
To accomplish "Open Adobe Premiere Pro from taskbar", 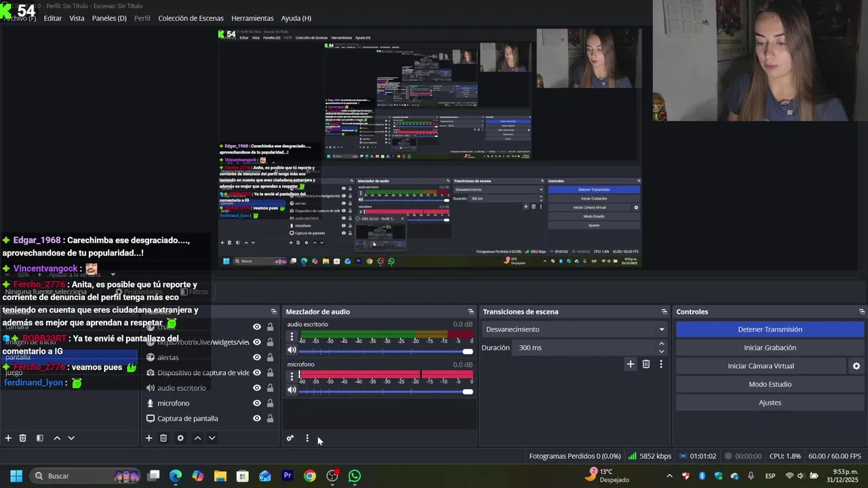I will [x=288, y=476].
